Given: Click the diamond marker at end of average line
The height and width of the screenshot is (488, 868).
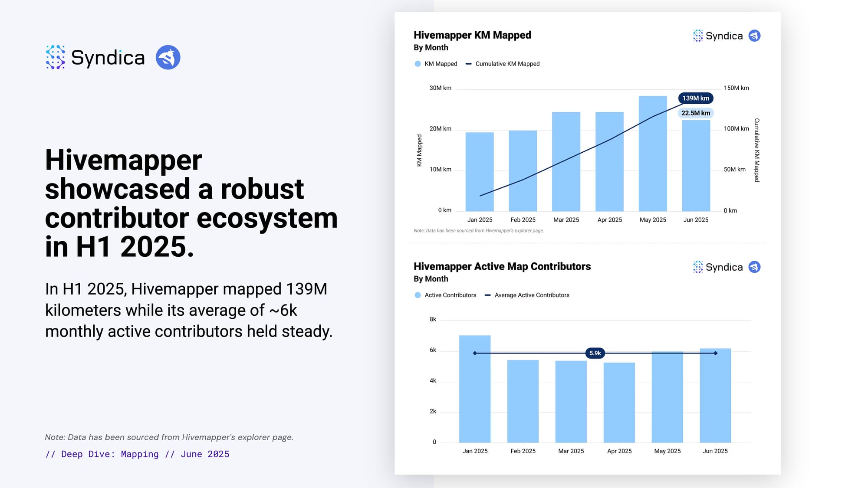Looking at the screenshot, I should coord(715,353).
